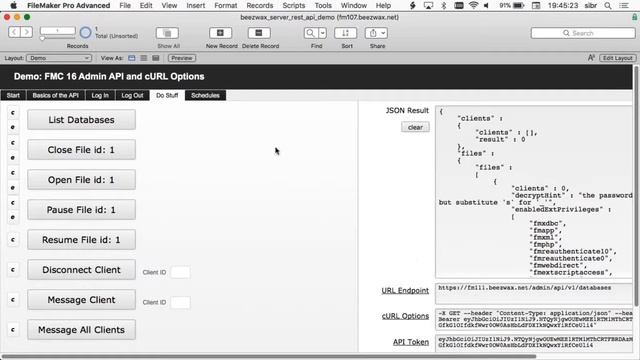Click Client ID field beside Message Client
The width and height of the screenshot is (640, 360).
click(180, 302)
